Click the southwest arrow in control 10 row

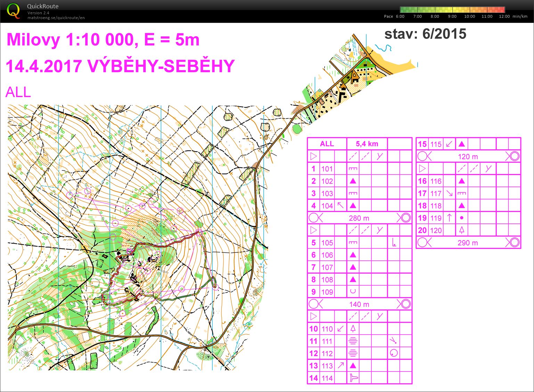coord(340,329)
